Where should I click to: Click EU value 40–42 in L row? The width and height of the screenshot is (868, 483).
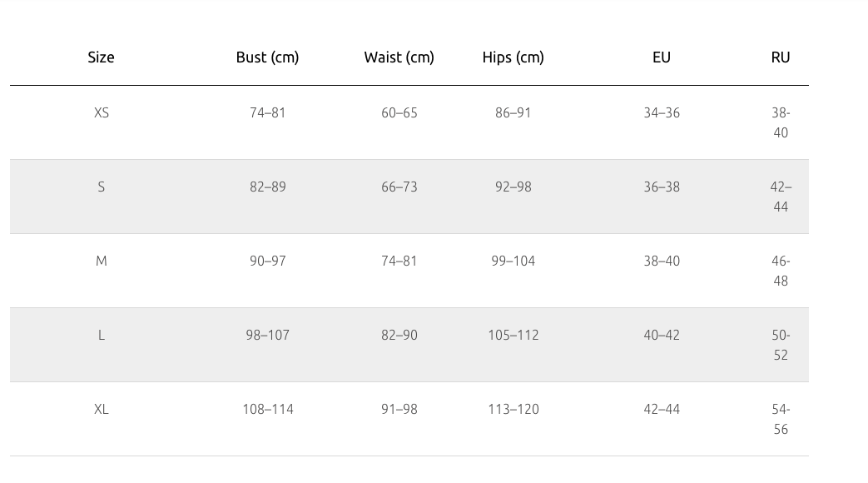click(662, 335)
